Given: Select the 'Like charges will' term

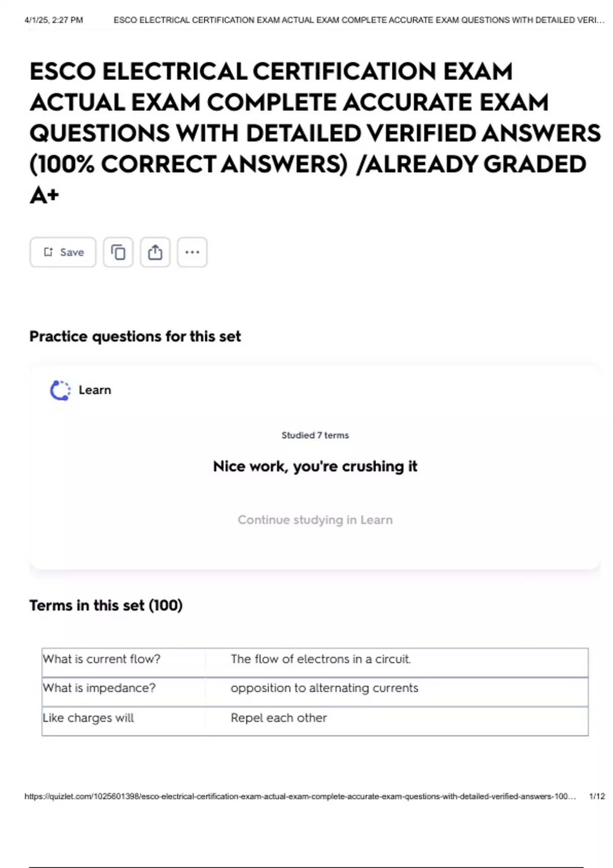Looking at the screenshot, I should (x=88, y=718).
